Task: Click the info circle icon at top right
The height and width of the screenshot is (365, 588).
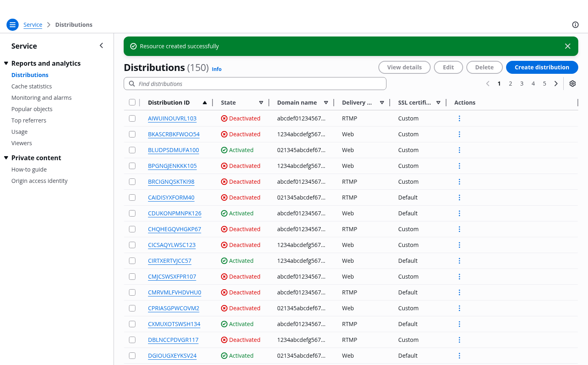Action: [x=575, y=25]
